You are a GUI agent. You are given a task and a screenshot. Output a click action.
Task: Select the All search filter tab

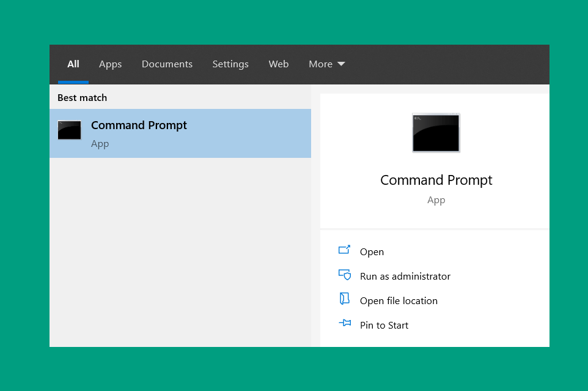[x=73, y=64]
